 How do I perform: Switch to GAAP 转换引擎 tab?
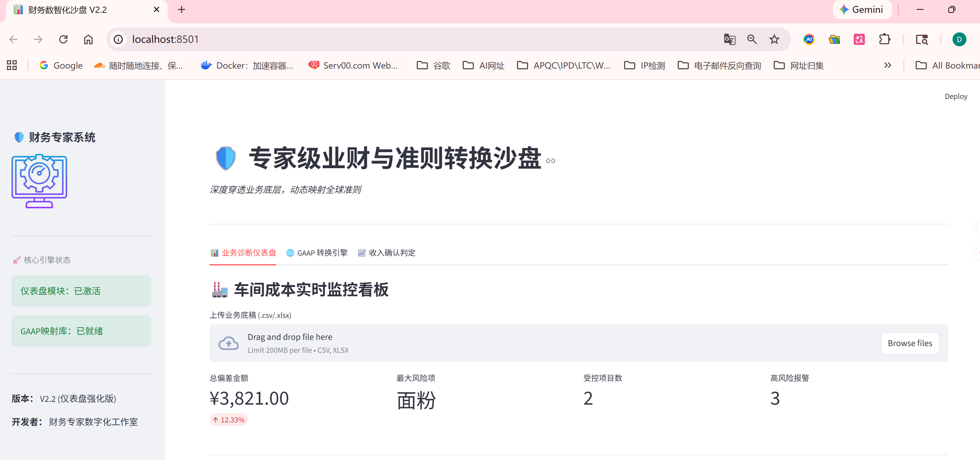(317, 253)
